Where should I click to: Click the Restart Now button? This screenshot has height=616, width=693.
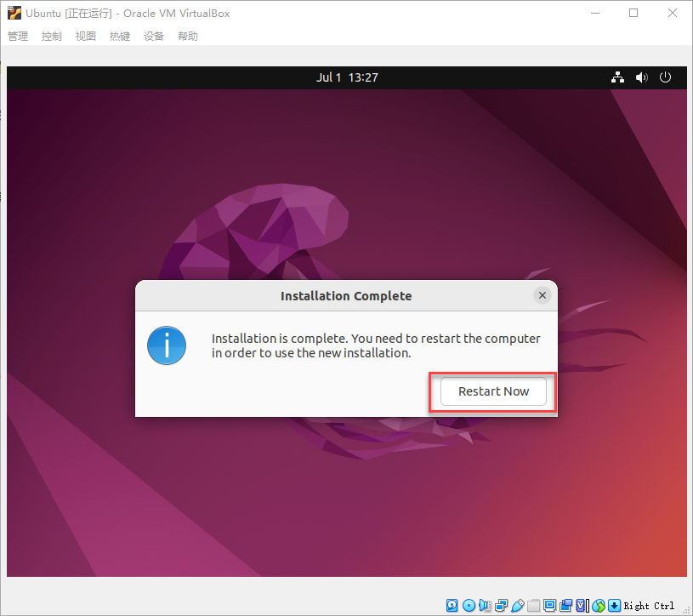coord(493,391)
